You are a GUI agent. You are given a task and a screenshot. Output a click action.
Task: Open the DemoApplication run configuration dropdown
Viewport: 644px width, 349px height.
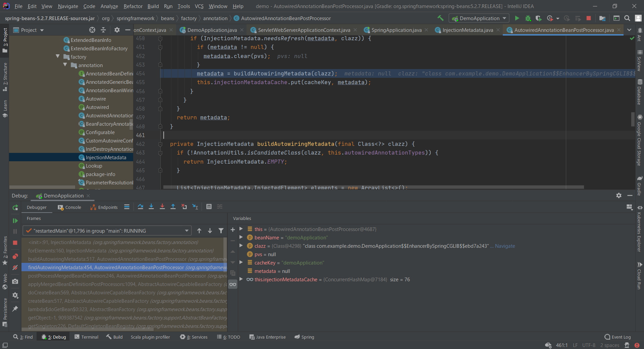coord(479,18)
